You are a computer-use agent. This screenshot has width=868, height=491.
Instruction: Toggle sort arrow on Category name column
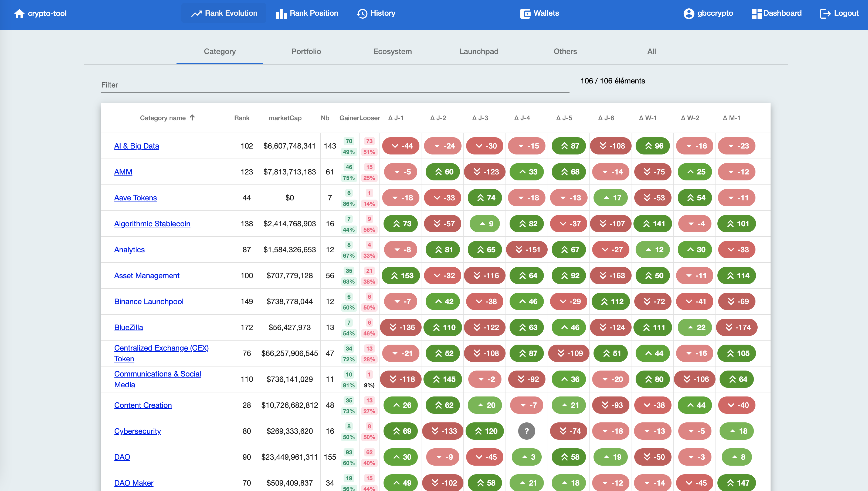[x=192, y=117]
